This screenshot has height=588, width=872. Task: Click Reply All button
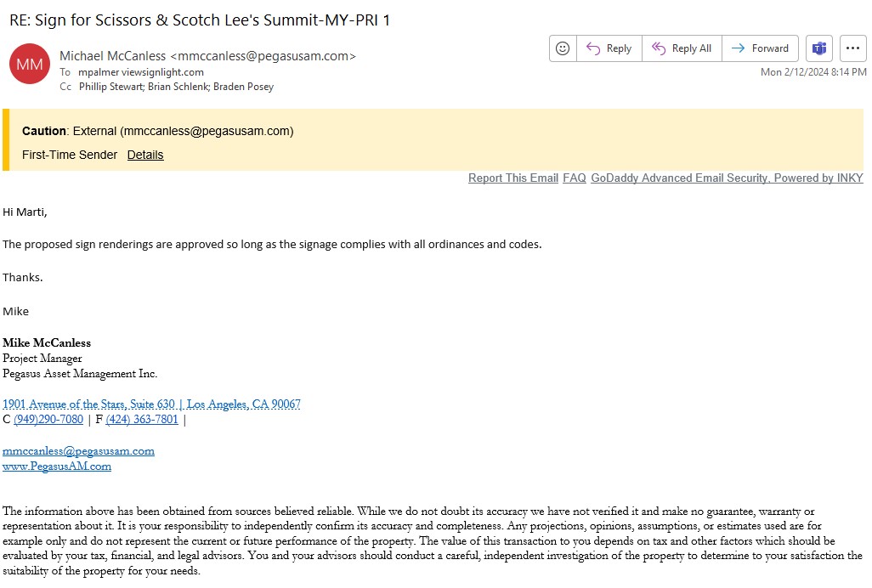pos(682,48)
